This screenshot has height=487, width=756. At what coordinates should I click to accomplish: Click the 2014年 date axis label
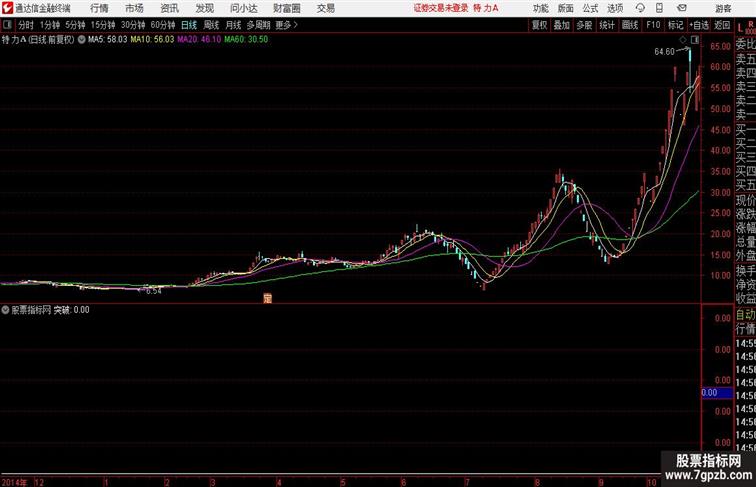[x=15, y=482]
